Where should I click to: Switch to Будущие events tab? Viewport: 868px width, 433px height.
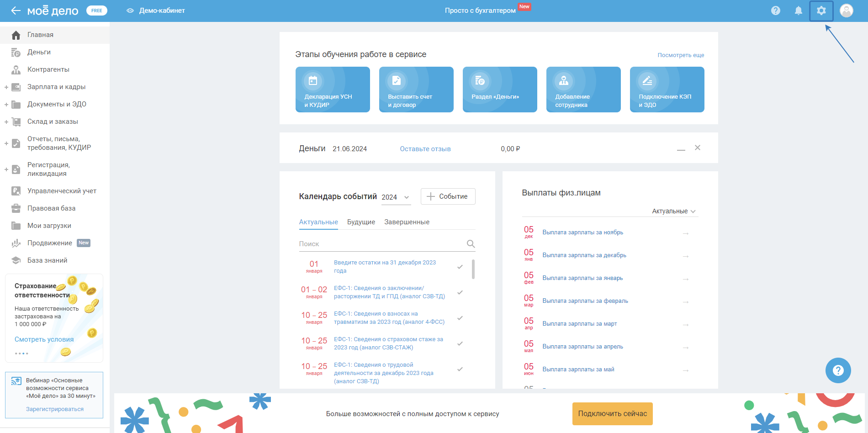click(361, 222)
